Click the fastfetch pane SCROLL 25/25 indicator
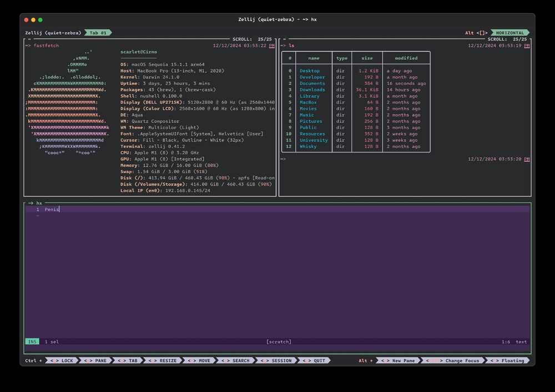This screenshot has width=555, height=392. pyautogui.click(x=252, y=39)
